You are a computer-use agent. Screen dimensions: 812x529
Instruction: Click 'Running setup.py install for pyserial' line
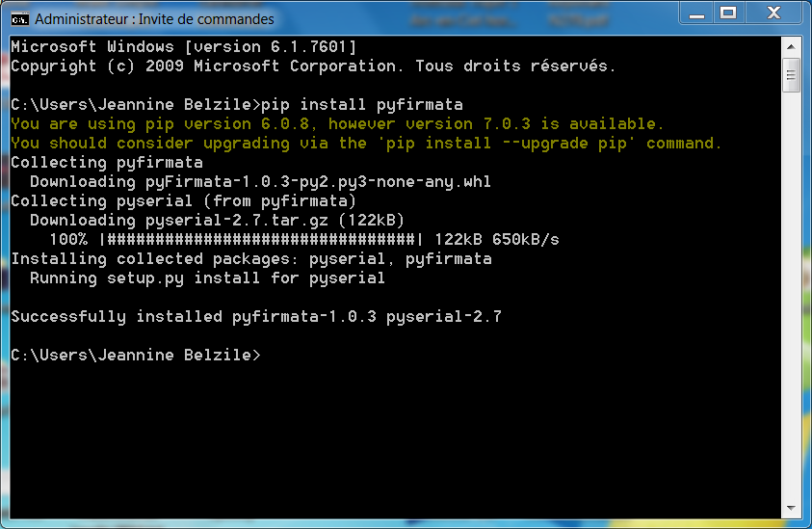(x=208, y=278)
